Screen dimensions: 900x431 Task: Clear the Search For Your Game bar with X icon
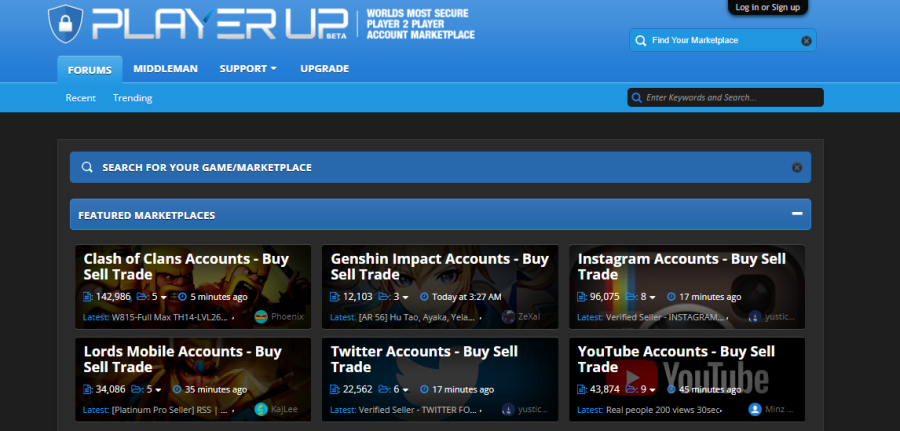(797, 168)
